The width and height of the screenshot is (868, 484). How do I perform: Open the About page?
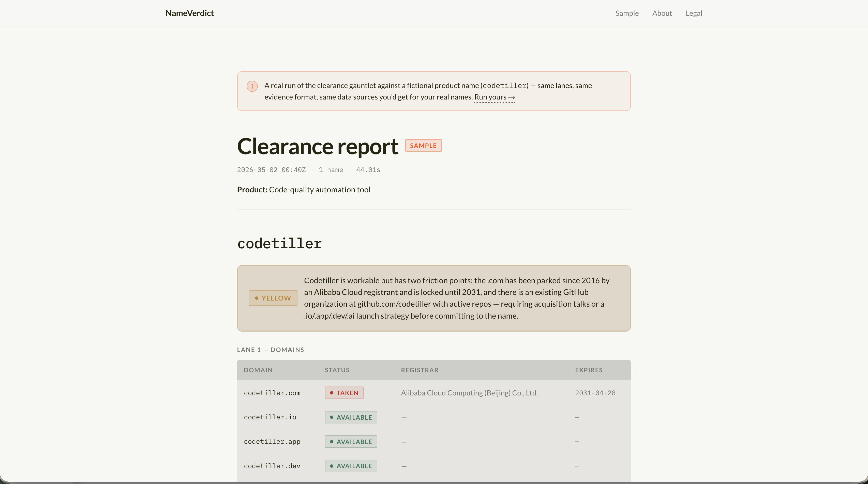pos(662,13)
